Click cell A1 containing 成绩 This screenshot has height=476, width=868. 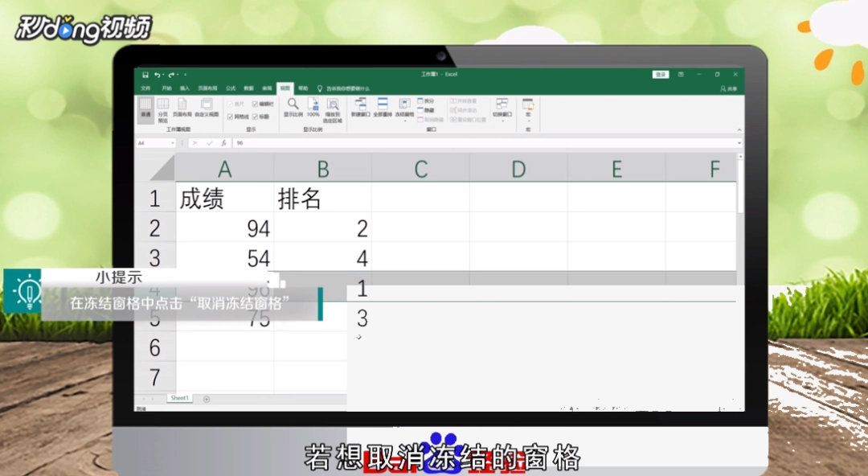pyautogui.click(x=225, y=199)
